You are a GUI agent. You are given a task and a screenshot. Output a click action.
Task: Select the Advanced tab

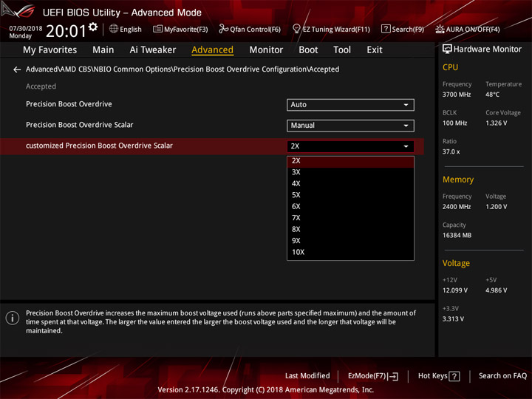point(212,50)
